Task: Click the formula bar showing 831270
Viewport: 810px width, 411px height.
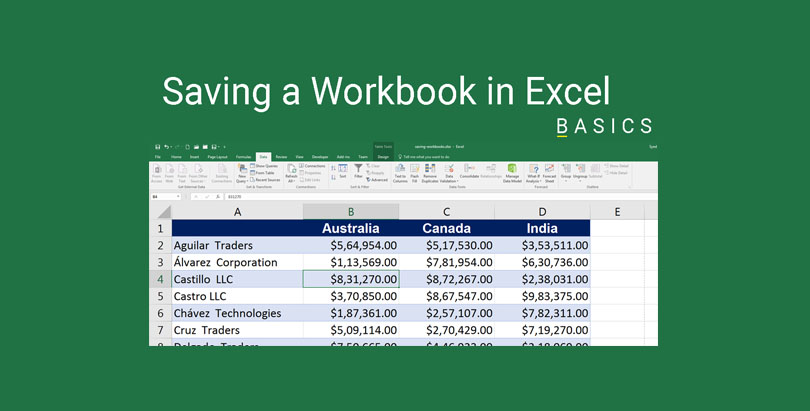Action: (439, 197)
